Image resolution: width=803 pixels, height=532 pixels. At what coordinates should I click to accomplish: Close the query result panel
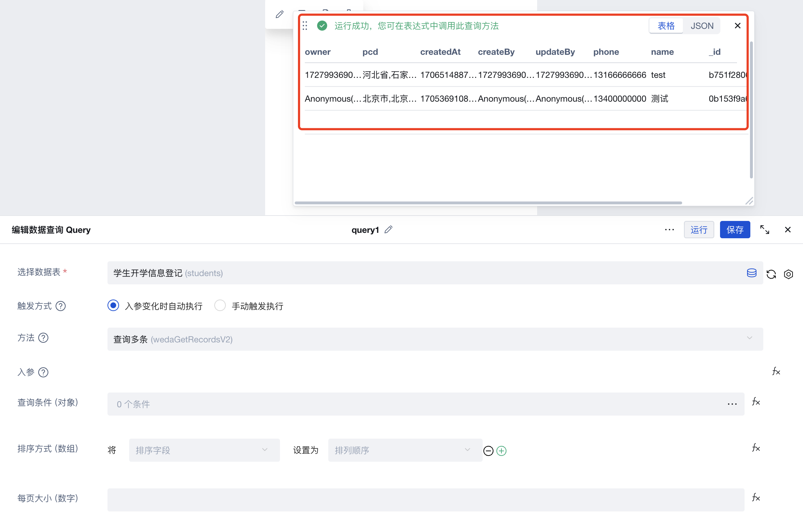tap(738, 26)
